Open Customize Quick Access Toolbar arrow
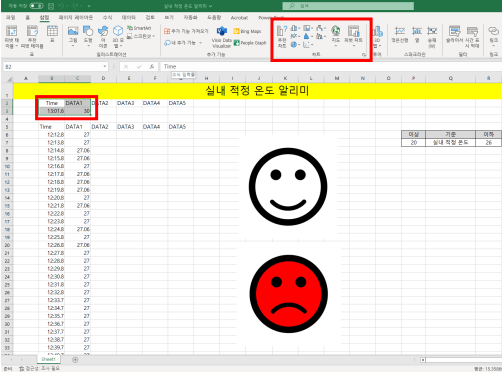Viewport: 502px width, 378px height. tap(89, 6)
